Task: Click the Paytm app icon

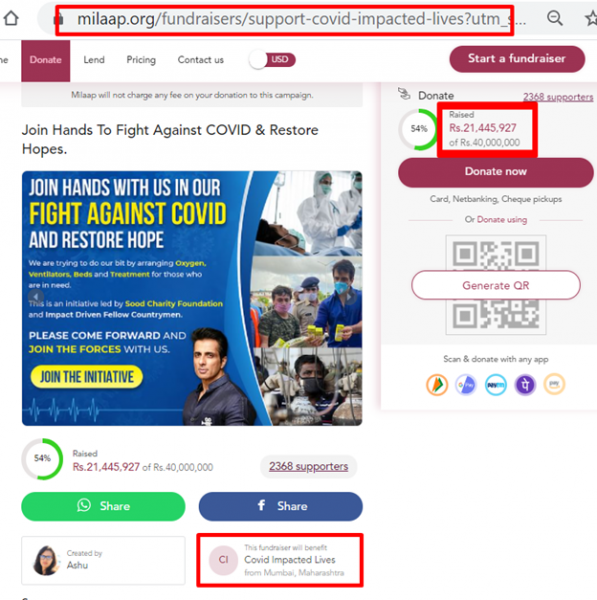Action: [496, 385]
